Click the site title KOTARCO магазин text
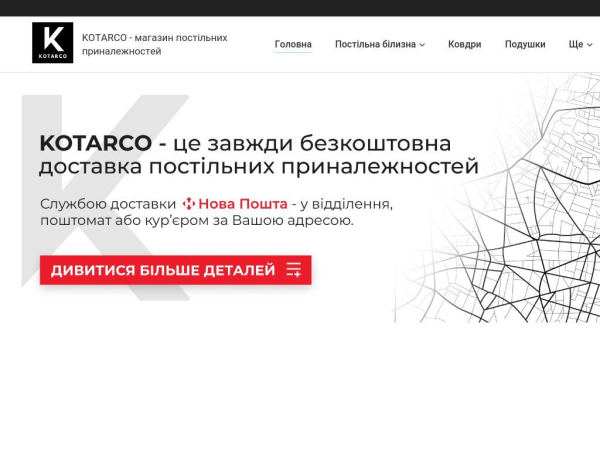This screenshot has width=600, height=450. (x=155, y=44)
